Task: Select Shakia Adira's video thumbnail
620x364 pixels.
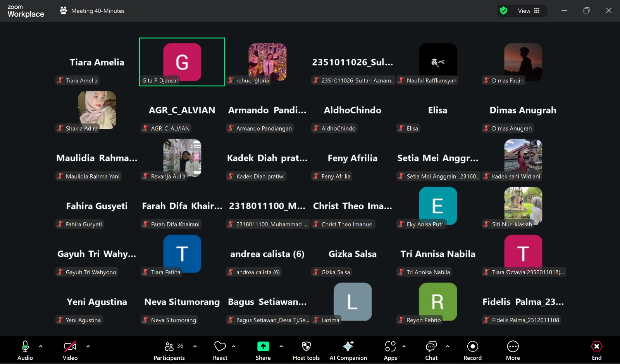Action: (97, 110)
